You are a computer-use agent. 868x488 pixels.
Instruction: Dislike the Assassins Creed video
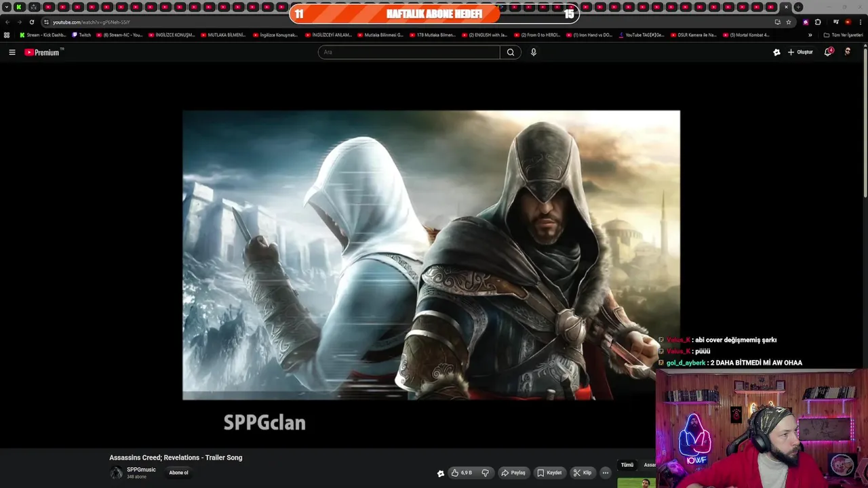[485, 472]
